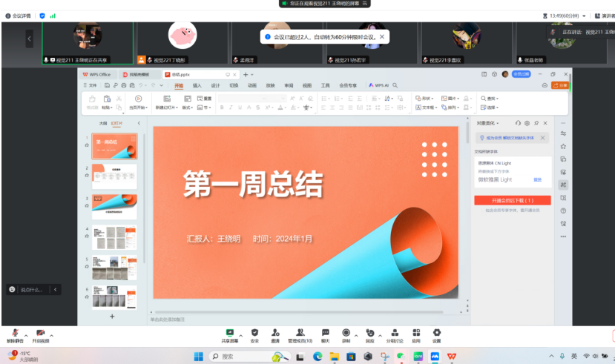Expand arrow next to 开启视频 camera options
Image resolution: width=615 pixels, height=364 pixels.
(x=53, y=334)
